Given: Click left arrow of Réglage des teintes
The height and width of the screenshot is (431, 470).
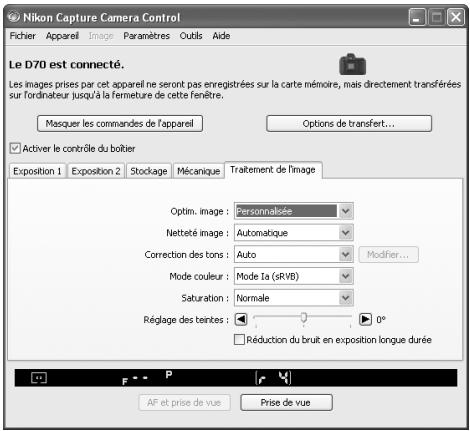Looking at the screenshot, I should click(x=241, y=319).
